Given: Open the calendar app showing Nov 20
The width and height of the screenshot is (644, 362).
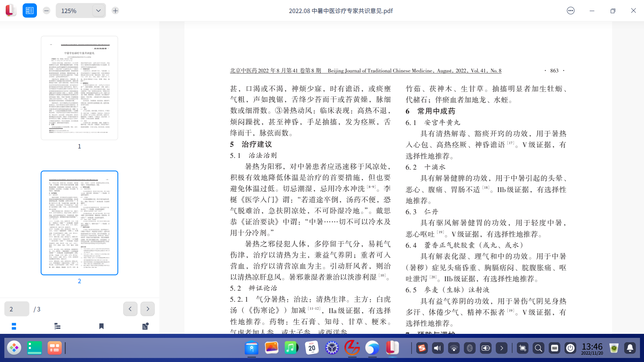Looking at the screenshot, I should click(x=312, y=348).
